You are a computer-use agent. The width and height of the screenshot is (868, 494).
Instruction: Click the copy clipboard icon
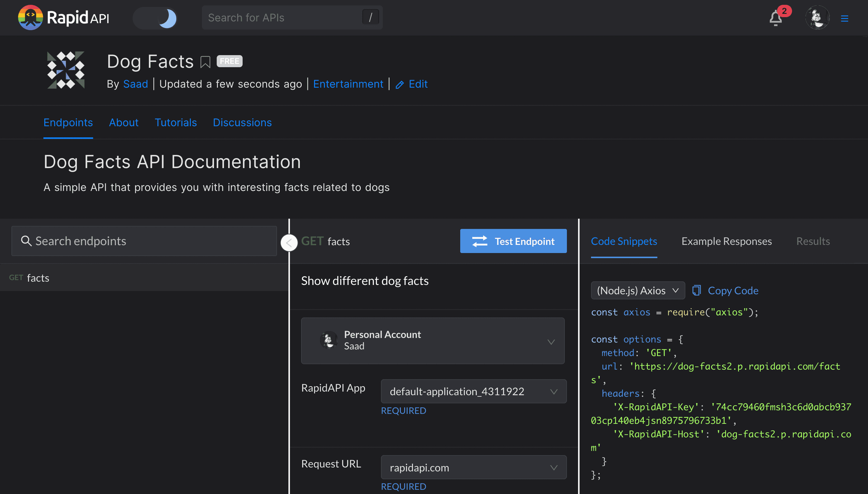pyautogui.click(x=697, y=290)
